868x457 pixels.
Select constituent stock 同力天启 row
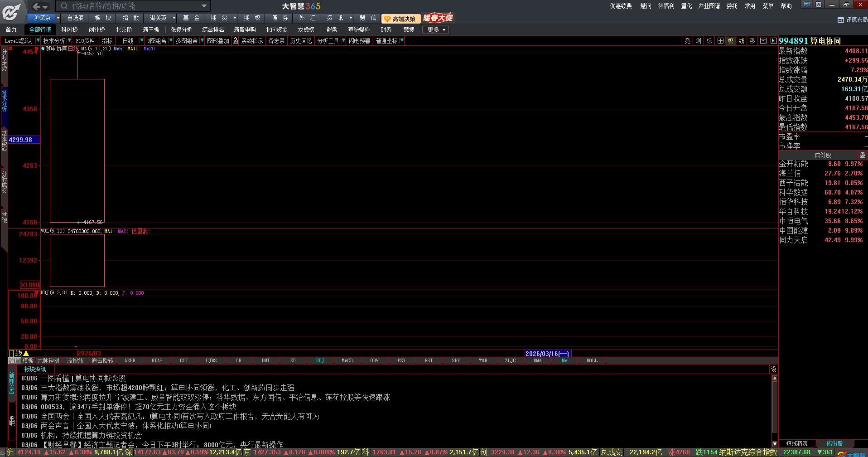pos(823,240)
